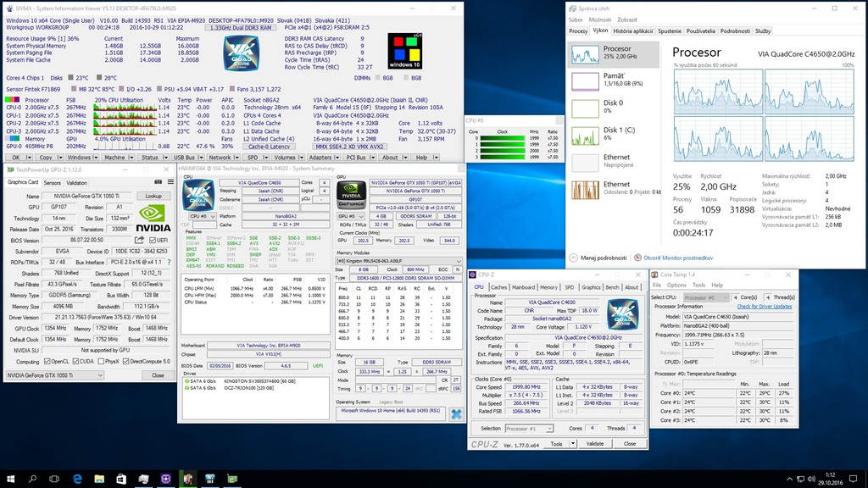Open Podrobnosti tab in Task Manager

[735, 31]
